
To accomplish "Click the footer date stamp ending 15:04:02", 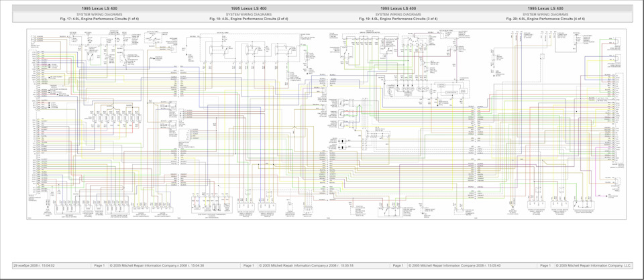I will pos(34,266).
